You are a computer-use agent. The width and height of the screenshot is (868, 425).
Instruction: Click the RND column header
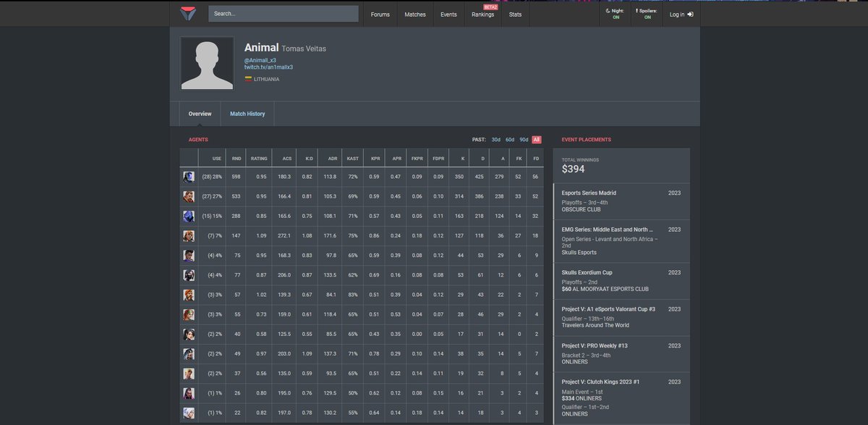[237, 158]
